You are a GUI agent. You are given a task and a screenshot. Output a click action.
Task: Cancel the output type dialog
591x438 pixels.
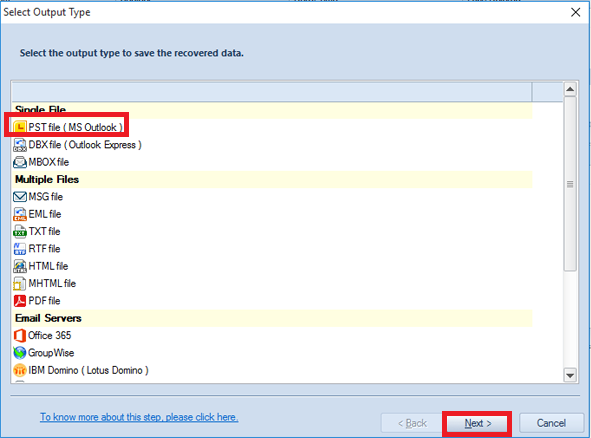click(551, 423)
